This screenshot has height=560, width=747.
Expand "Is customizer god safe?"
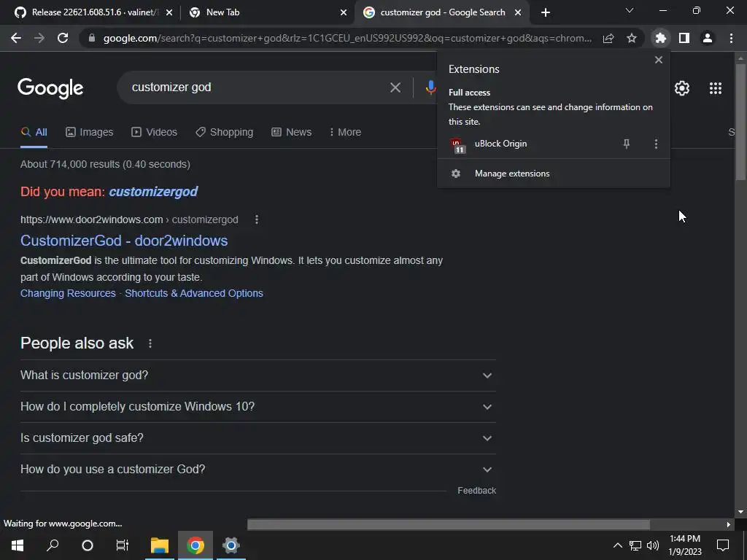(x=258, y=438)
